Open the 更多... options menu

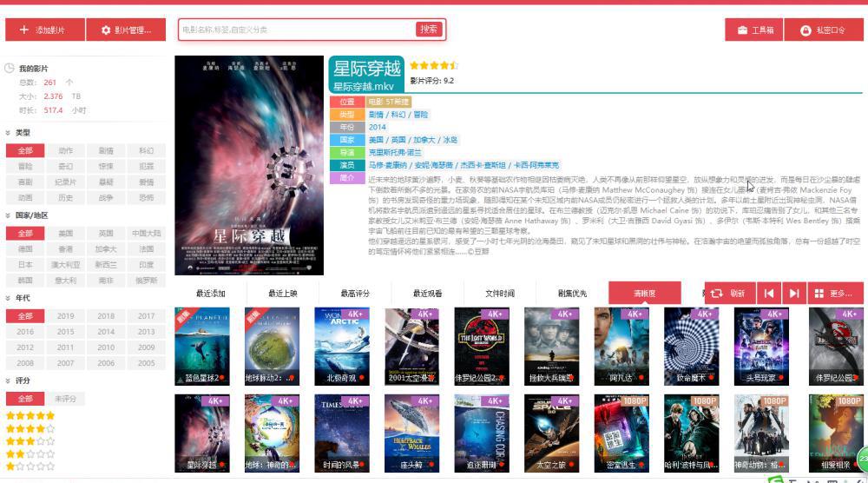click(x=835, y=293)
